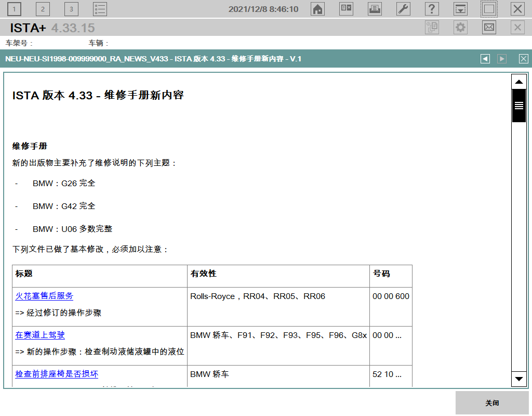
Task: Select the BMW：G42 完全 list entry
Action: click(64, 206)
